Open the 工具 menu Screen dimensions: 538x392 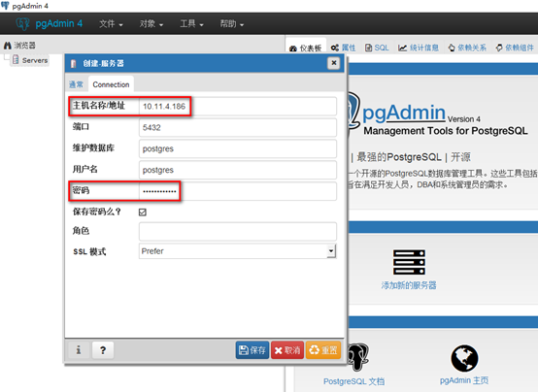pyautogui.click(x=192, y=24)
